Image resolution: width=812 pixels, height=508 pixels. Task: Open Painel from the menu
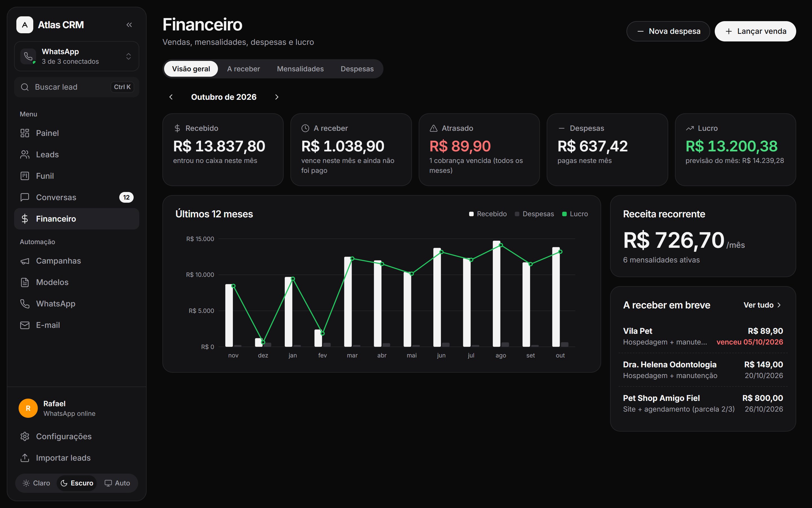(77, 133)
